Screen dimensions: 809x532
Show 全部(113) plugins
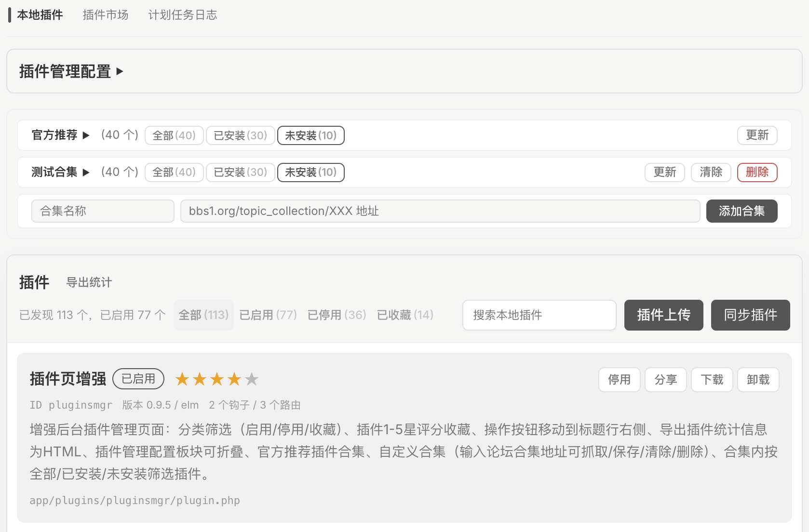tap(203, 315)
